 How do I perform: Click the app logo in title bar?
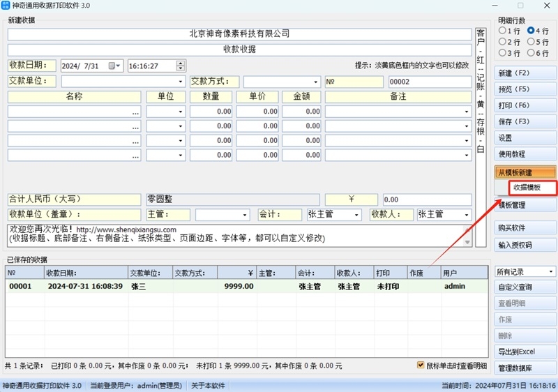(x=6, y=6)
